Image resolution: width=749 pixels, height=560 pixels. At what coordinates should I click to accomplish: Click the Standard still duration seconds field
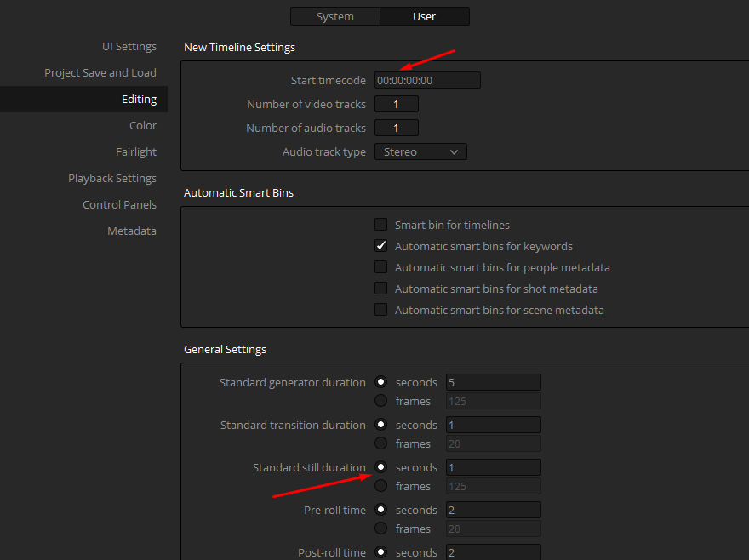pyautogui.click(x=494, y=467)
